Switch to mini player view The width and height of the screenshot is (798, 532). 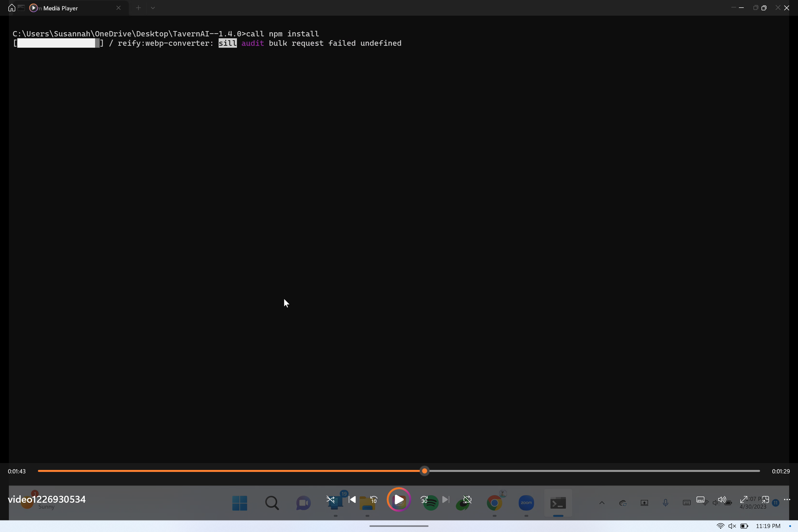[x=765, y=499]
